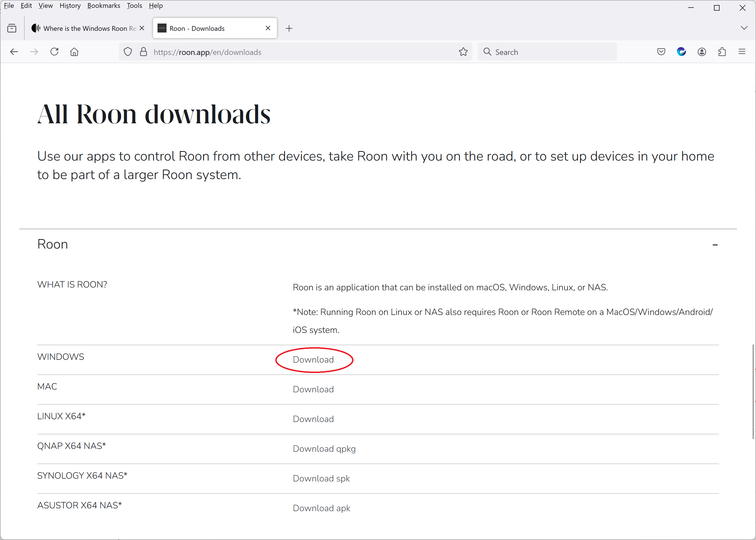Click the site security padlock icon

143,52
